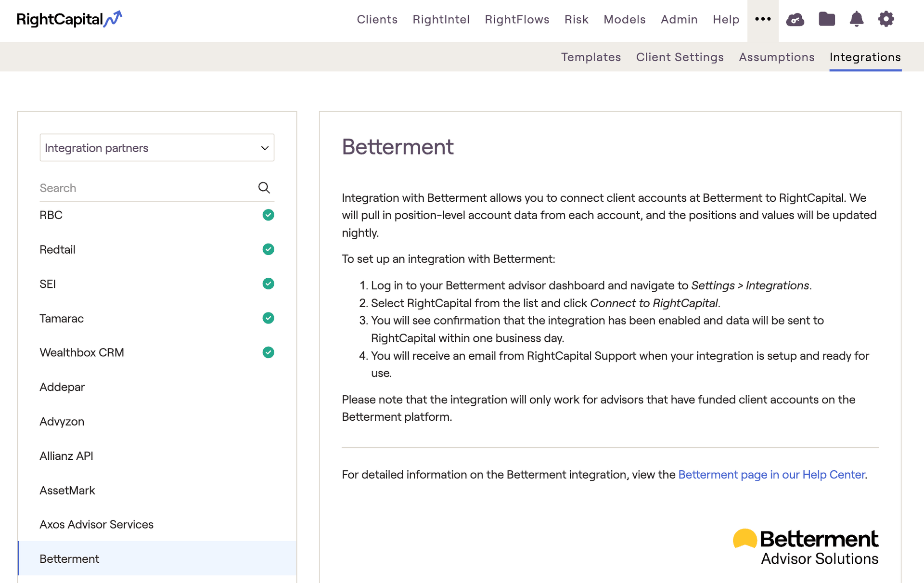
Task: Select Addepar integration partner
Action: (x=62, y=387)
